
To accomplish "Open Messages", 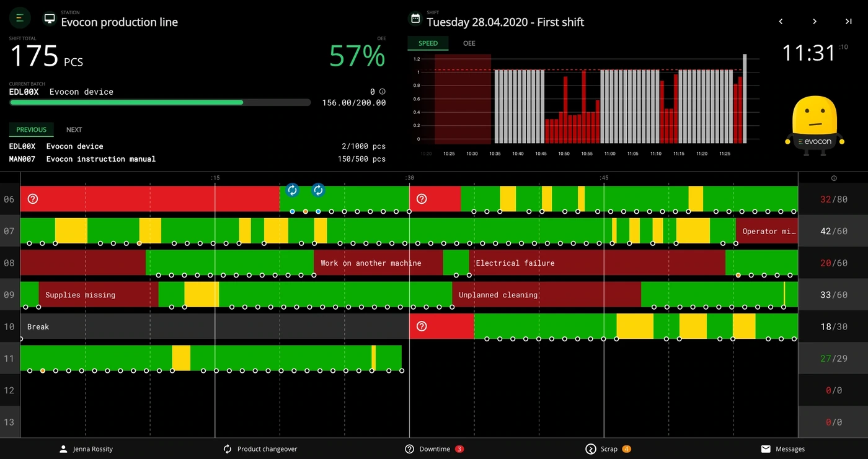I will tap(782, 449).
